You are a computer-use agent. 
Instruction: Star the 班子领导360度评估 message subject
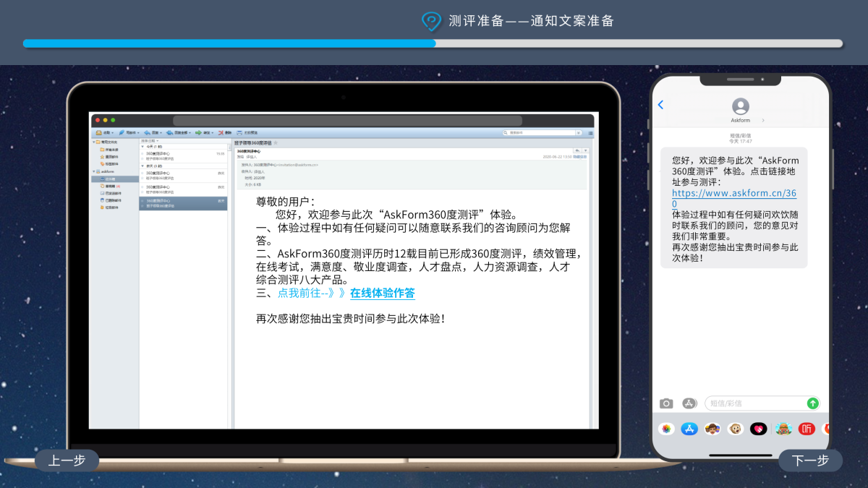click(276, 143)
